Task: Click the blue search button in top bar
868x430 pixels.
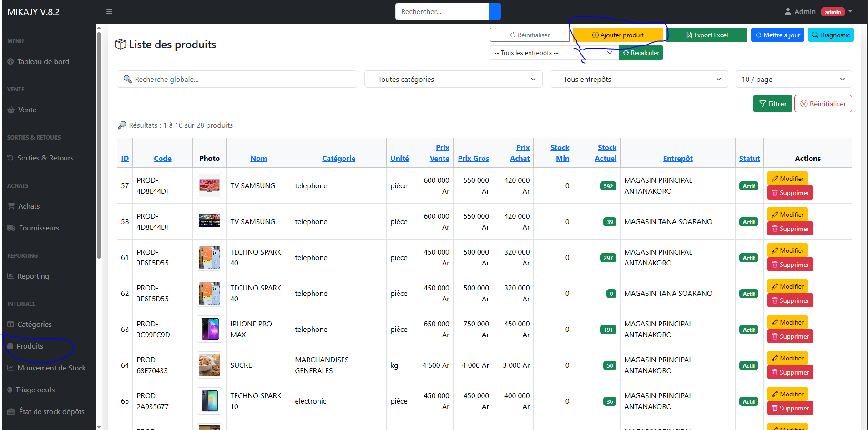Action: pos(495,11)
